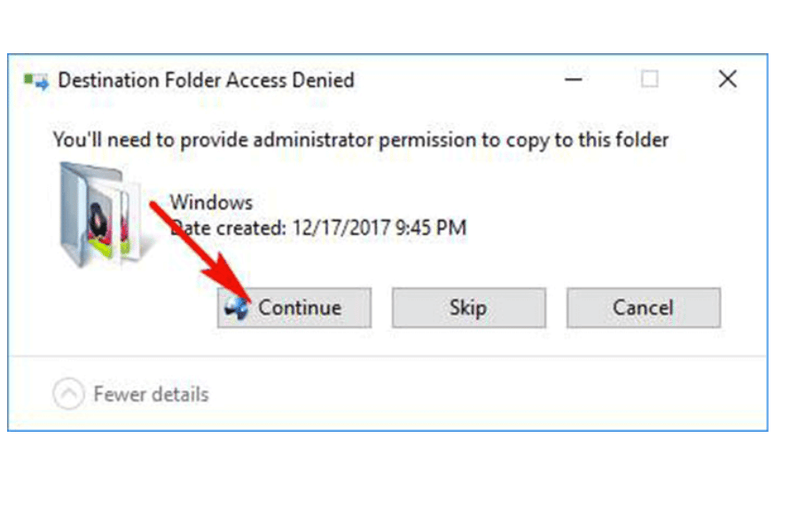The height and width of the screenshot is (532, 798).
Task: Click the file-copy icon in the title bar
Action: pos(35,81)
